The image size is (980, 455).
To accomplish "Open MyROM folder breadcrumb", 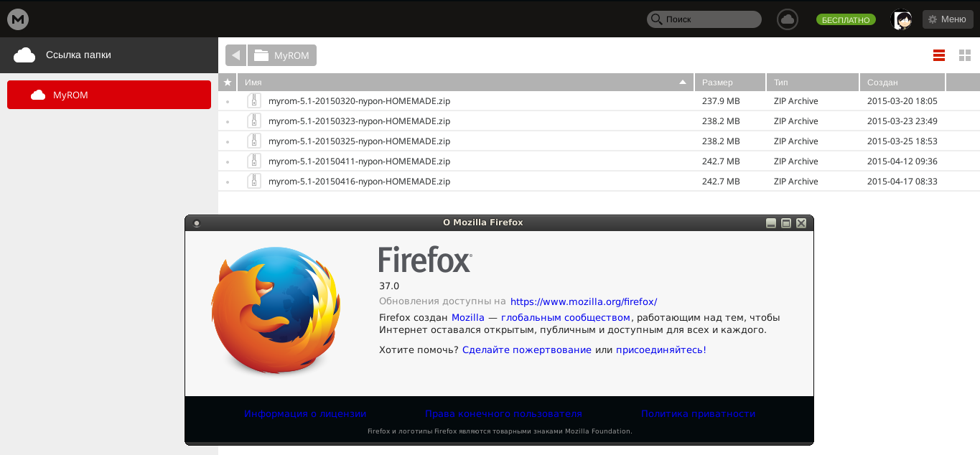I will click(282, 55).
